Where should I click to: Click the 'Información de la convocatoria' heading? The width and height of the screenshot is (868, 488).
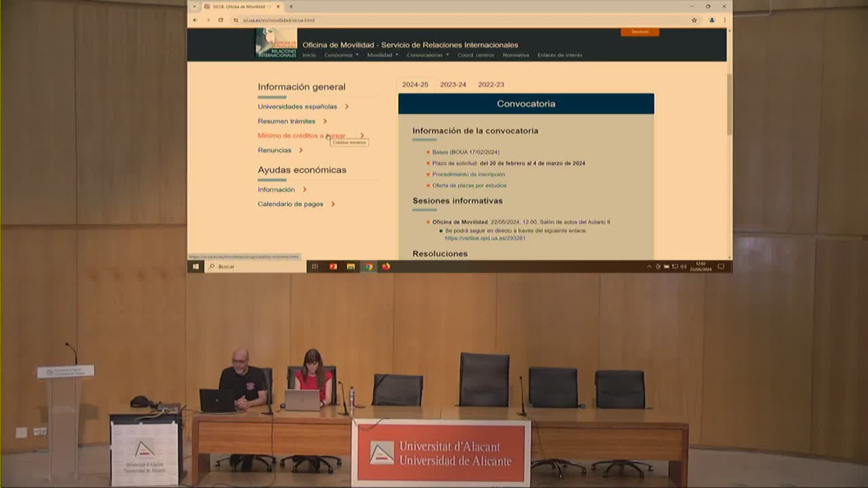(475, 131)
